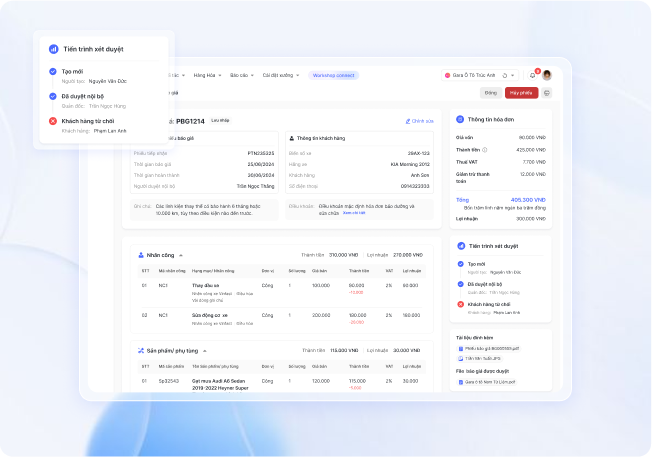Click the Thông tin hóa đơn header icon
The image size is (652, 458).
pyautogui.click(x=460, y=120)
